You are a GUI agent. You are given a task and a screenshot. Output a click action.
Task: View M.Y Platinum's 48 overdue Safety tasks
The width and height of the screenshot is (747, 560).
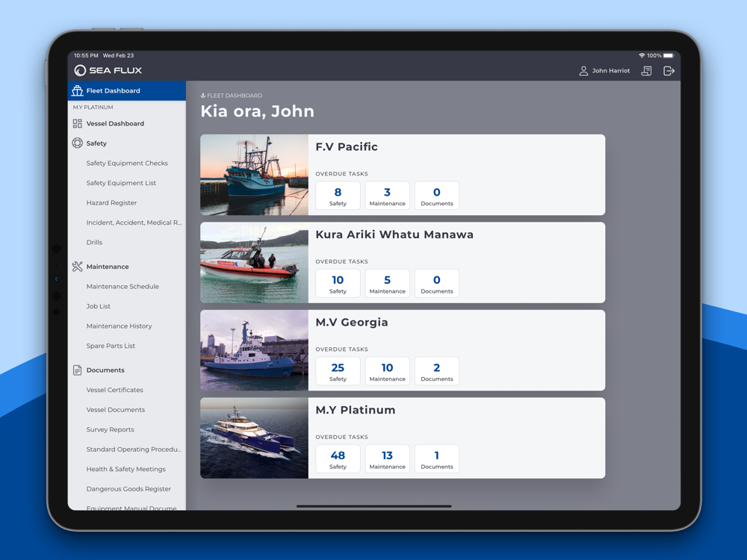coord(338,458)
